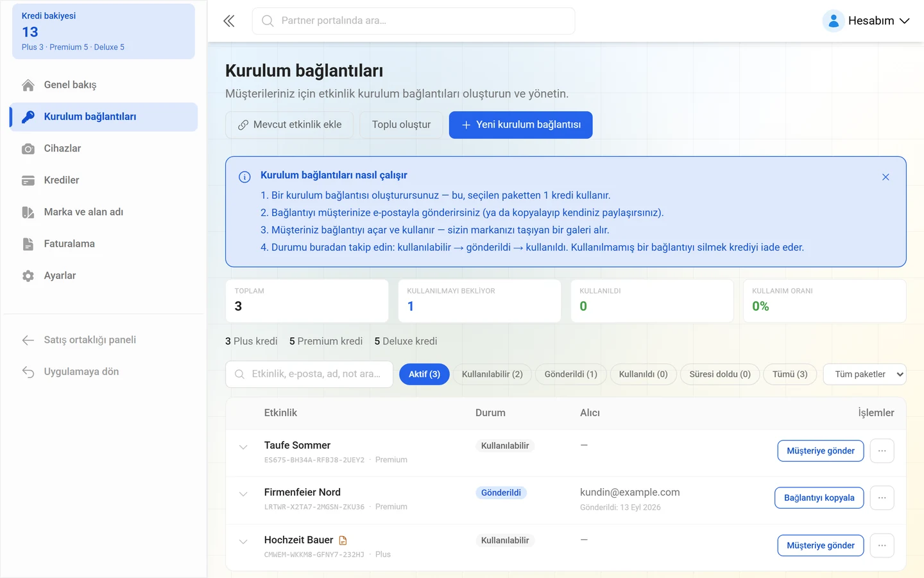The image size is (924, 578).
Task: Select the Kullanıldı (0) filter
Action: pyautogui.click(x=643, y=374)
